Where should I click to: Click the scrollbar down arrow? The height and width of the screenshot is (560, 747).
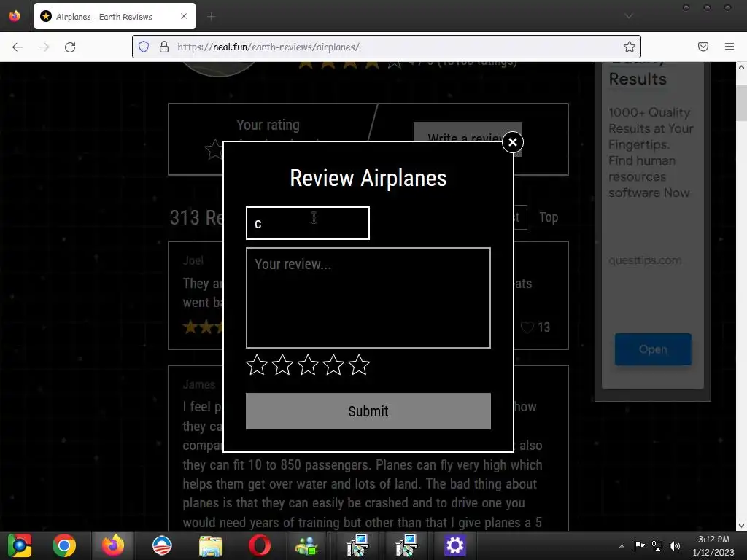[741, 526]
